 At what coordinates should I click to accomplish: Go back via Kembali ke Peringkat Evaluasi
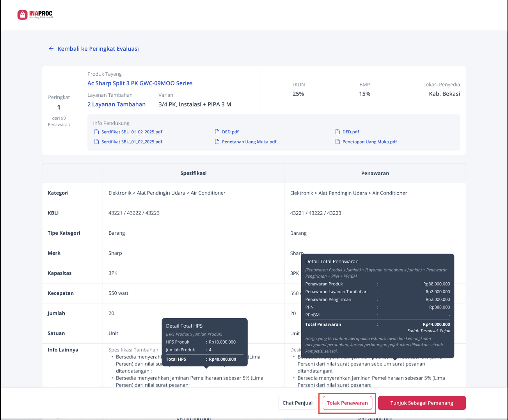click(98, 49)
